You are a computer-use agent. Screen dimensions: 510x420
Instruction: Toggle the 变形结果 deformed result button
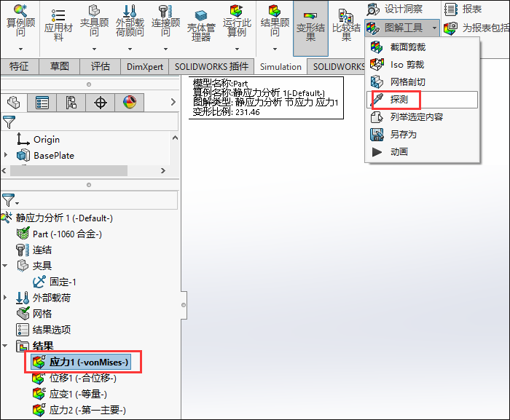click(310, 28)
